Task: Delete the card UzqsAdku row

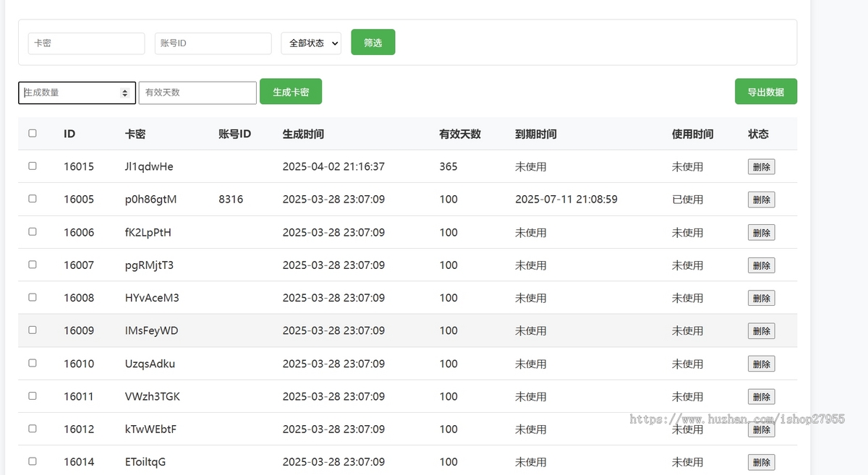Action: [x=761, y=364]
